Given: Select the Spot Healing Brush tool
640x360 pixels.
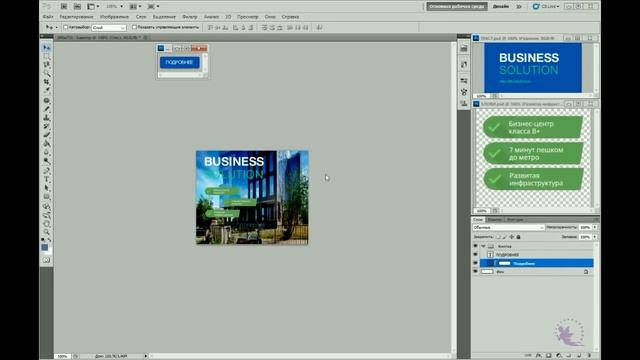Looking at the screenshot, I should (x=47, y=100).
